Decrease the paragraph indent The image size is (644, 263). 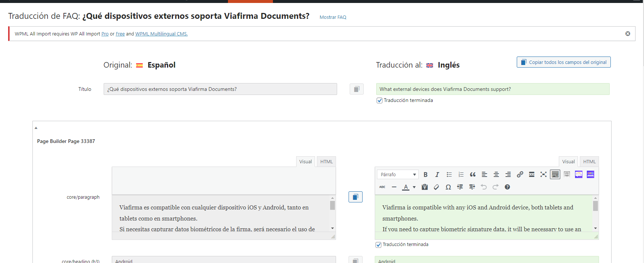click(460, 187)
